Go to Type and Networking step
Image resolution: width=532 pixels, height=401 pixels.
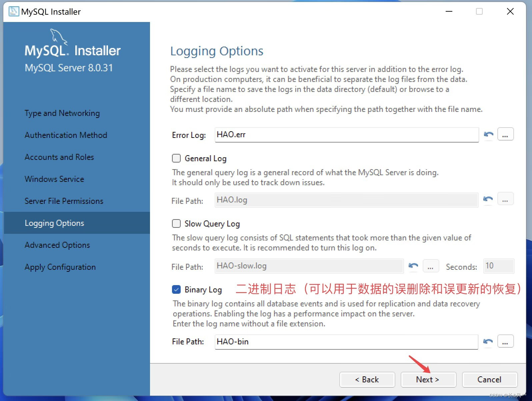pyautogui.click(x=62, y=113)
